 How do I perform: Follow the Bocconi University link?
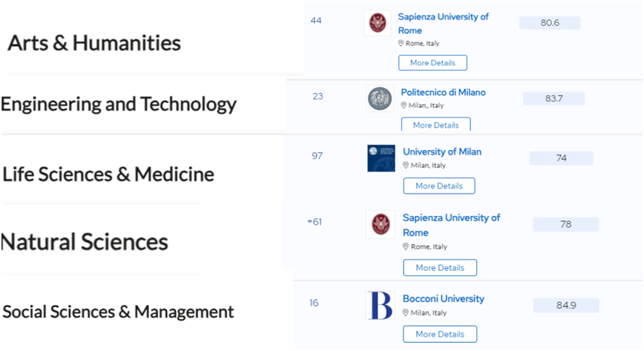[x=443, y=299]
